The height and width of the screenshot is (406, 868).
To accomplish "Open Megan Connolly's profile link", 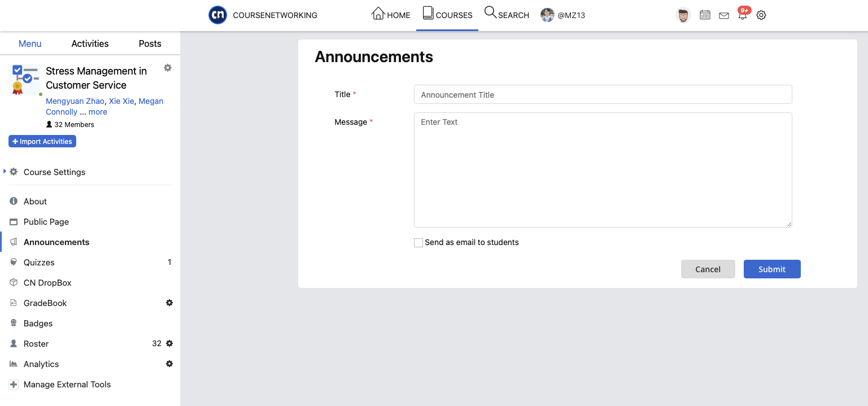I will 104,106.
